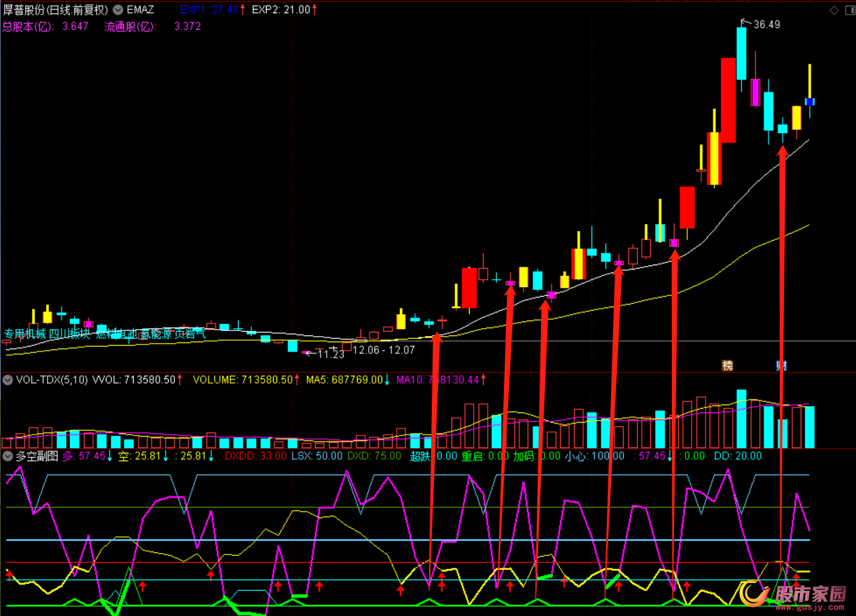Click the 专用机械 sector tag

click(x=24, y=334)
